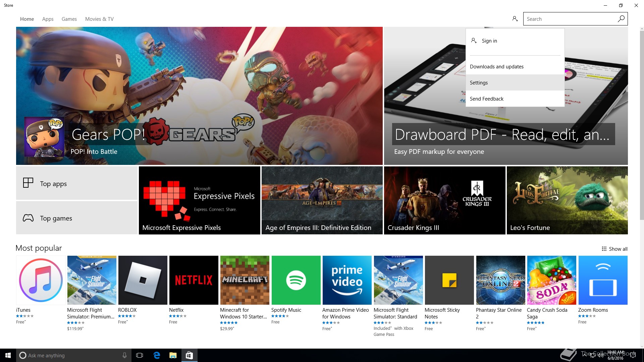Screen dimensions: 644x362
Task: Click the Cortana microphone icon
Action: click(124, 355)
